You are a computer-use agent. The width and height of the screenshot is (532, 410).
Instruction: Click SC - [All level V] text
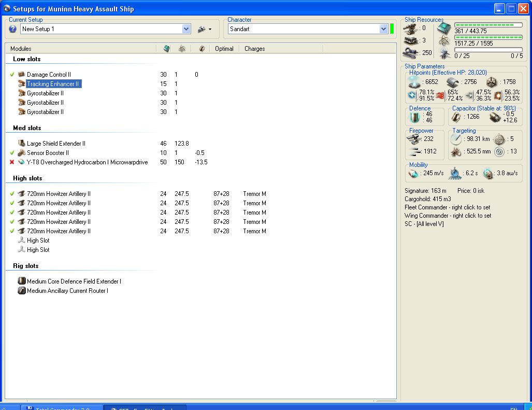pos(424,224)
